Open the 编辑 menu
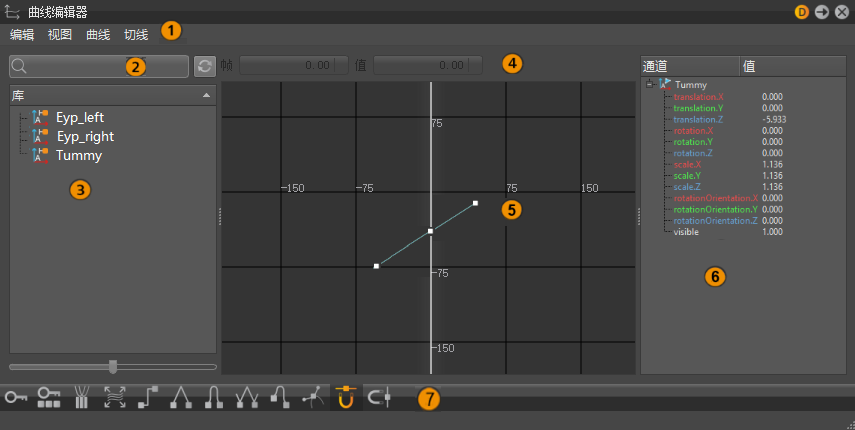This screenshot has width=855, height=430. coord(22,35)
